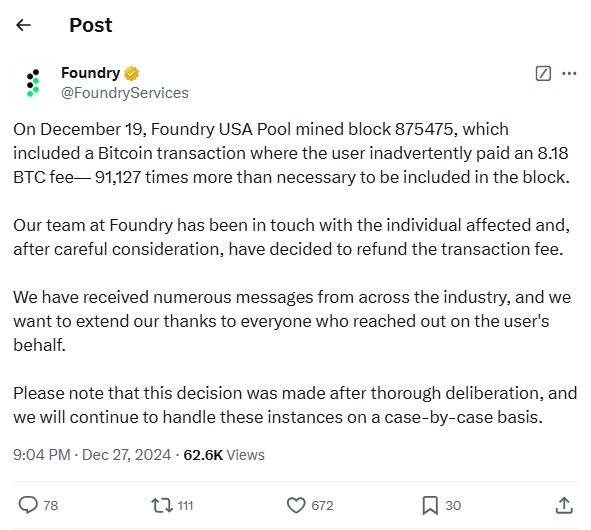Open the @FoundryServices handle link
Viewport: 591px width, 530px height.
(125, 93)
